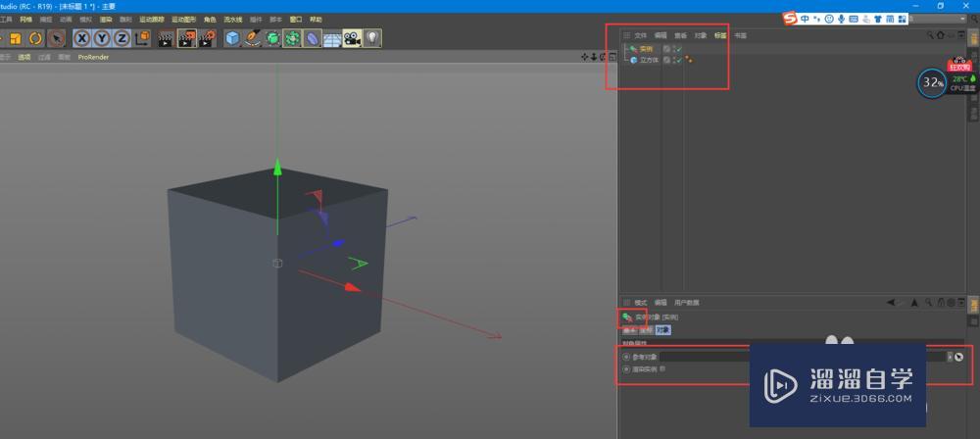Click the Attribute Manager up arrow
This screenshot has height=439, width=980.
click(x=914, y=303)
